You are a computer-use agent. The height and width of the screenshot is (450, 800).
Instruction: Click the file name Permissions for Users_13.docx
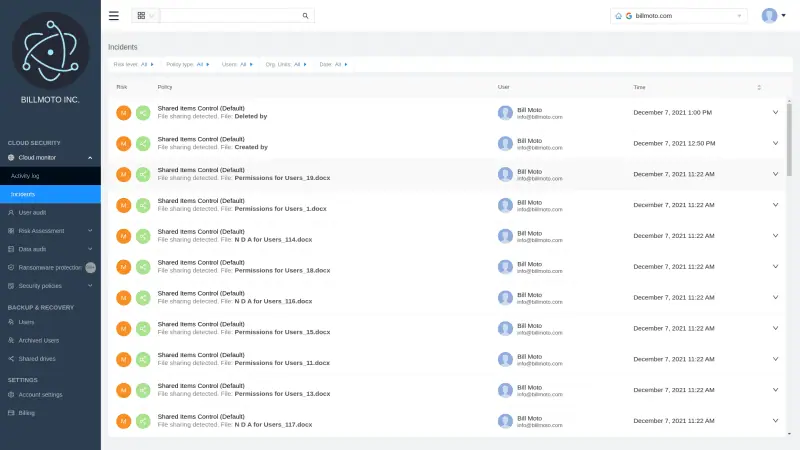282,394
